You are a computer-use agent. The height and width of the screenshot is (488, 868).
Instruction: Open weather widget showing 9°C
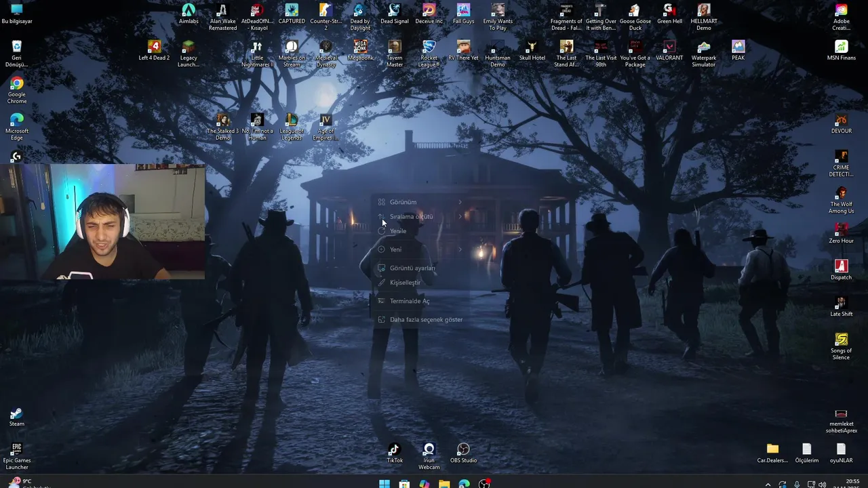click(x=27, y=483)
